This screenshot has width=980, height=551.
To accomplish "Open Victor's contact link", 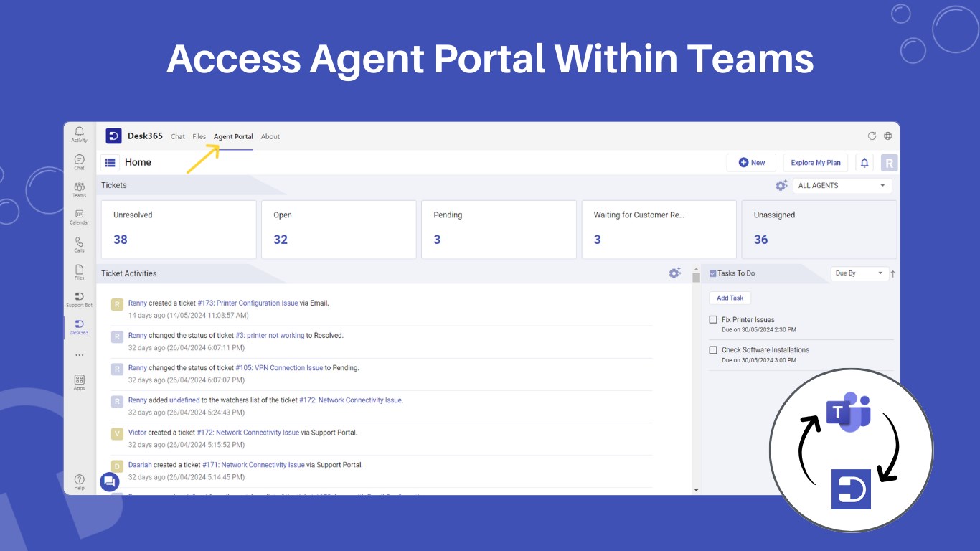I will pos(137,433).
